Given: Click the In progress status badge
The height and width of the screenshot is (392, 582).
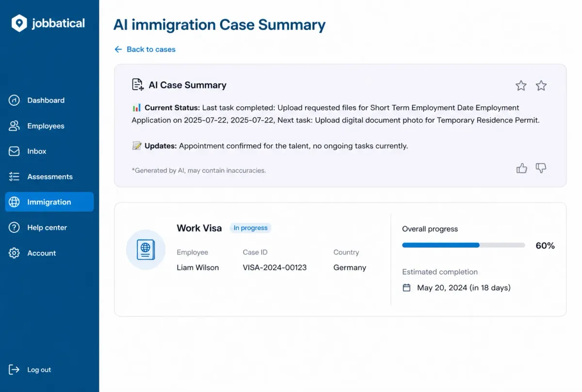Looking at the screenshot, I should (x=250, y=228).
